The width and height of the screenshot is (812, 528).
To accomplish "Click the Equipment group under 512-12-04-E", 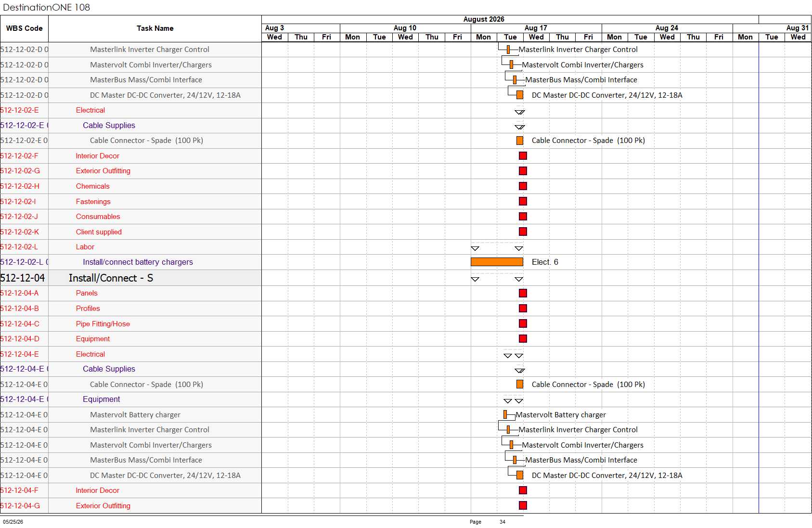I will pyautogui.click(x=102, y=399).
